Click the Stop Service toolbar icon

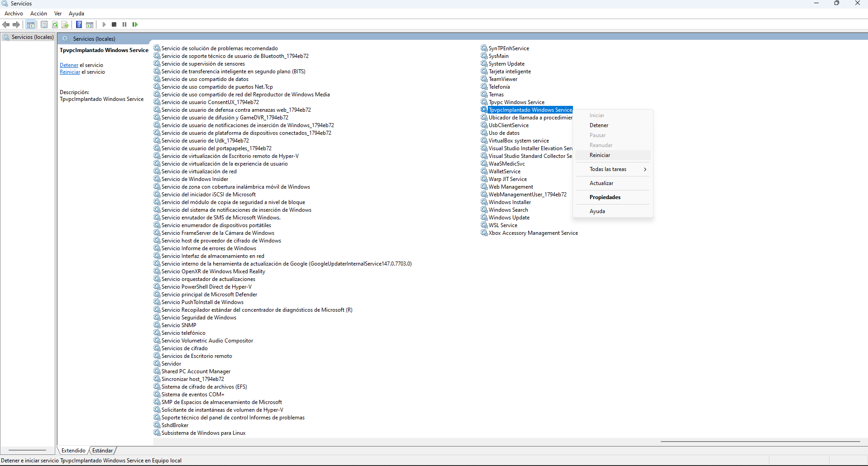[x=114, y=24]
